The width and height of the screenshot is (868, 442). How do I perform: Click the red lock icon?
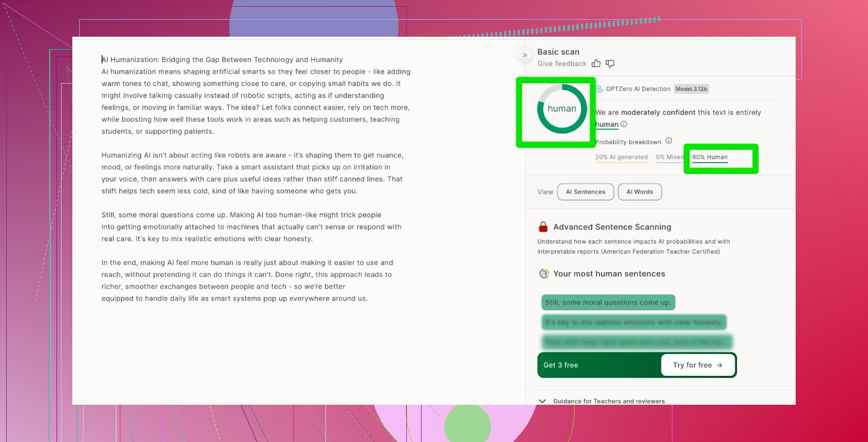click(x=543, y=227)
